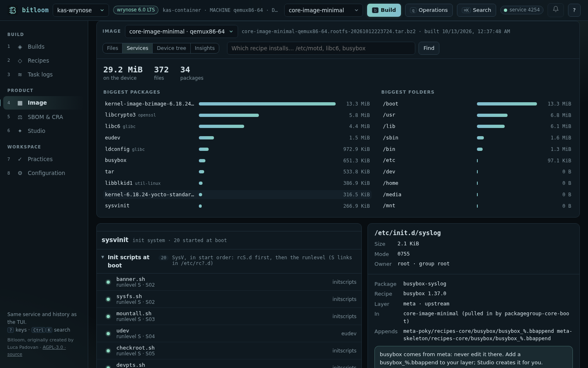The width and height of the screenshot is (588, 368).
Task: Open SBOM & CRA page
Action: (x=44, y=117)
